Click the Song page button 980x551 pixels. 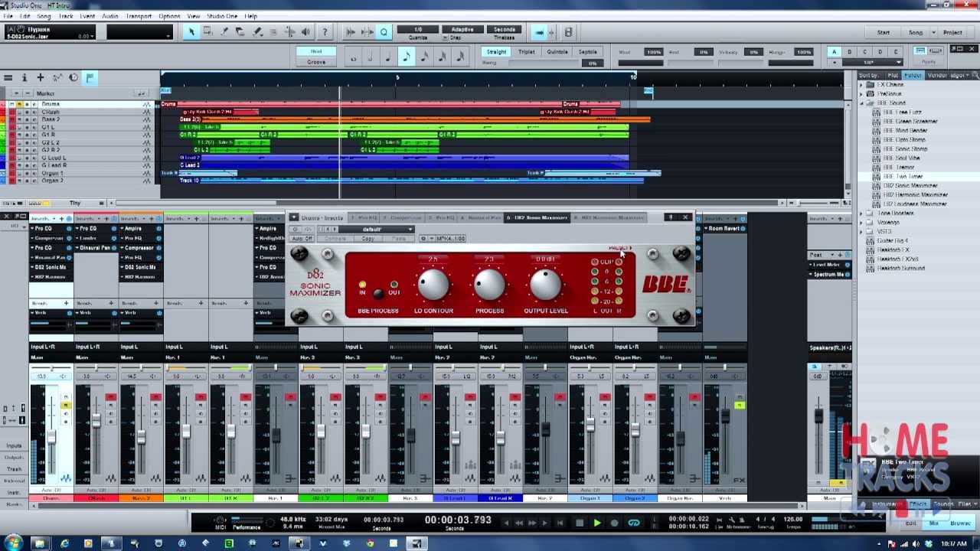916,32
